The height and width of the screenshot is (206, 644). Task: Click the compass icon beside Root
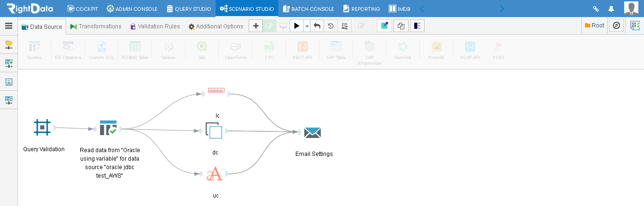coord(616,26)
